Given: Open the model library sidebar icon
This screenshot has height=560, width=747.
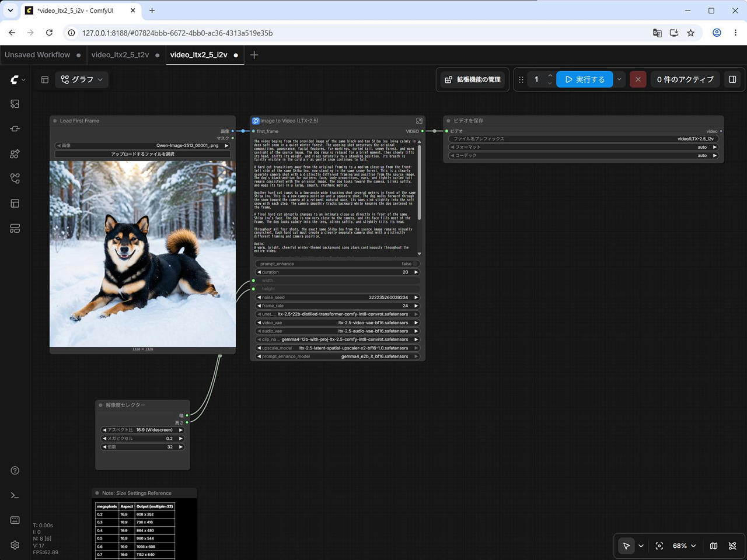Looking at the screenshot, I should pyautogui.click(x=15, y=153).
